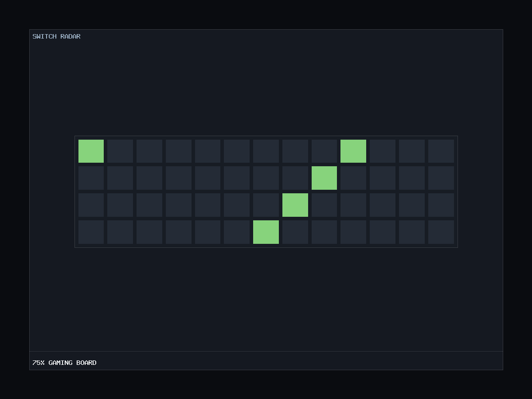Select the green key in the third row
The image size is (532, 399).
(295, 205)
